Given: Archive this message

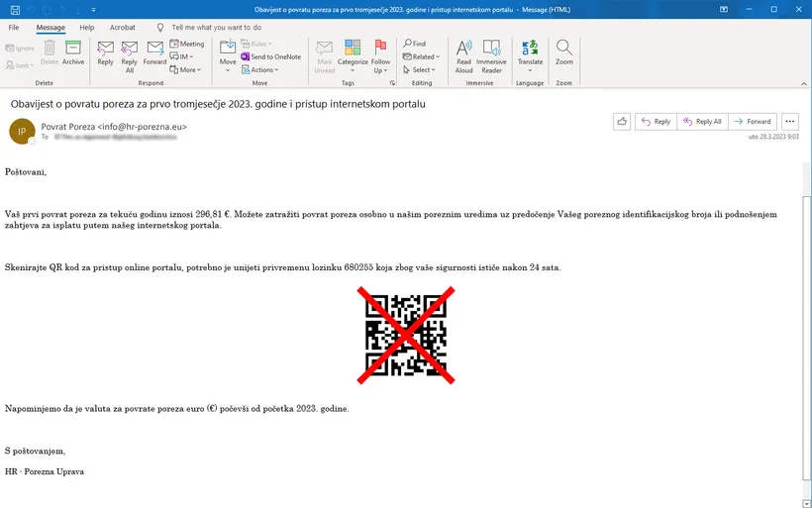Looking at the screenshot, I should point(73,52).
